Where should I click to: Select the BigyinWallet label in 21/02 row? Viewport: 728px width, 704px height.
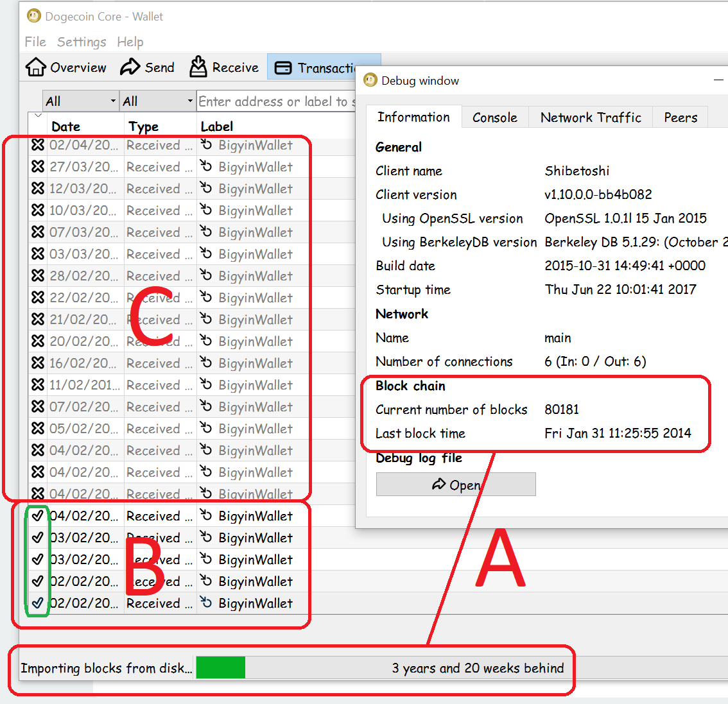tap(256, 320)
